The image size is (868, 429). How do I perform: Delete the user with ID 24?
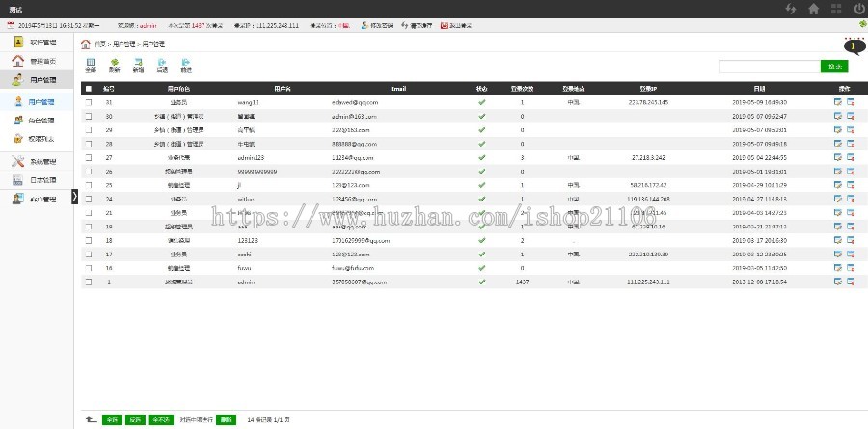(851, 199)
